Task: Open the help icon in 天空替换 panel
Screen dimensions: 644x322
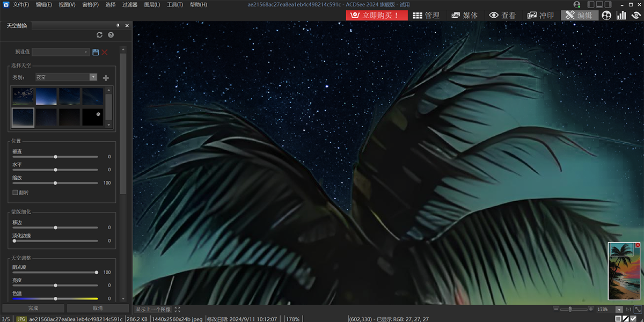Action: click(111, 35)
